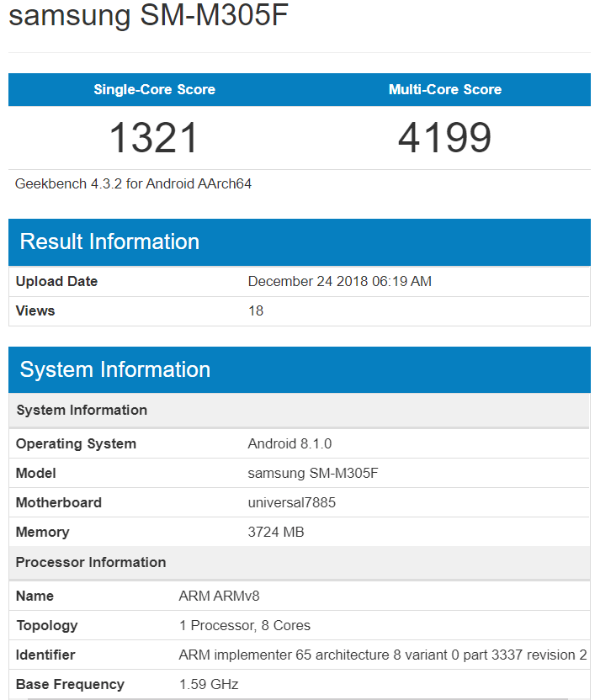Select 'samsung SM-M305F' in the Model row
Screen dimensions: 595x700
coord(313,473)
